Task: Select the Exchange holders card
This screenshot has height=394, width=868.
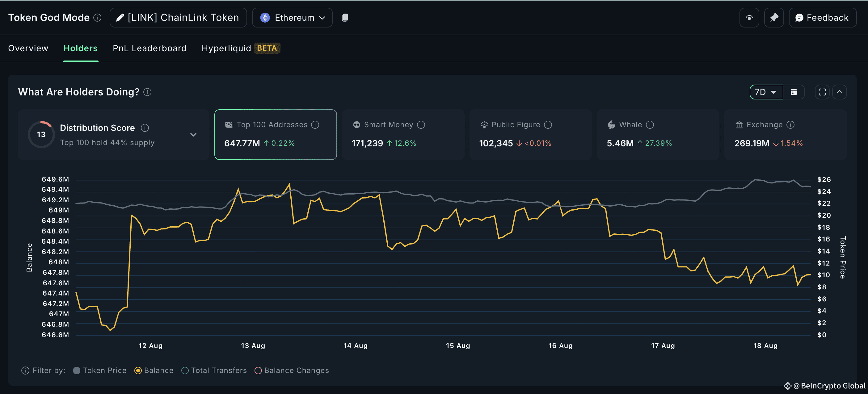Action: pyautogui.click(x=785, y=134)
